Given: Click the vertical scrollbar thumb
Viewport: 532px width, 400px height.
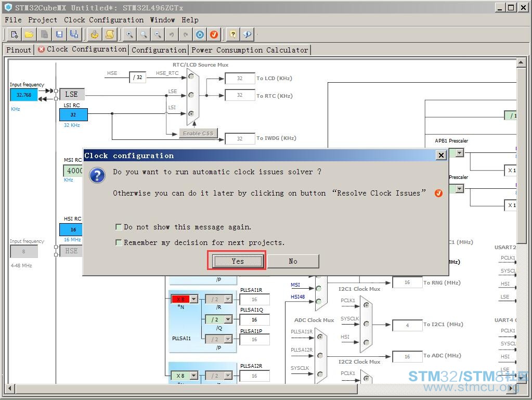Looking at the screenshot, I should 521,156.
